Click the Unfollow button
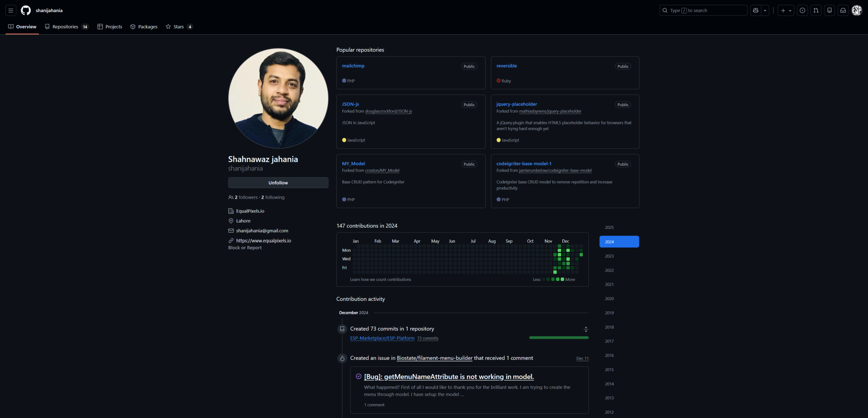This screenshot has width=868, height=418. point(278,183)
